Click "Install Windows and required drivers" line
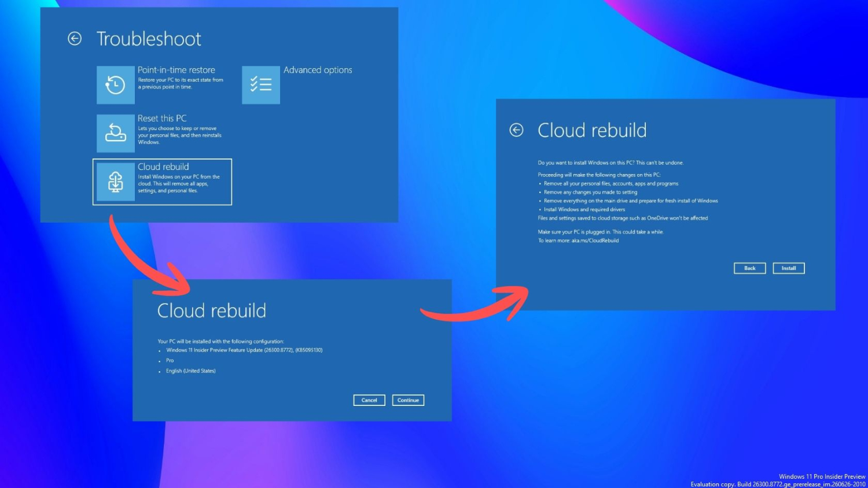Viewport: 868px width, 488px height. [x=584, y=209]
